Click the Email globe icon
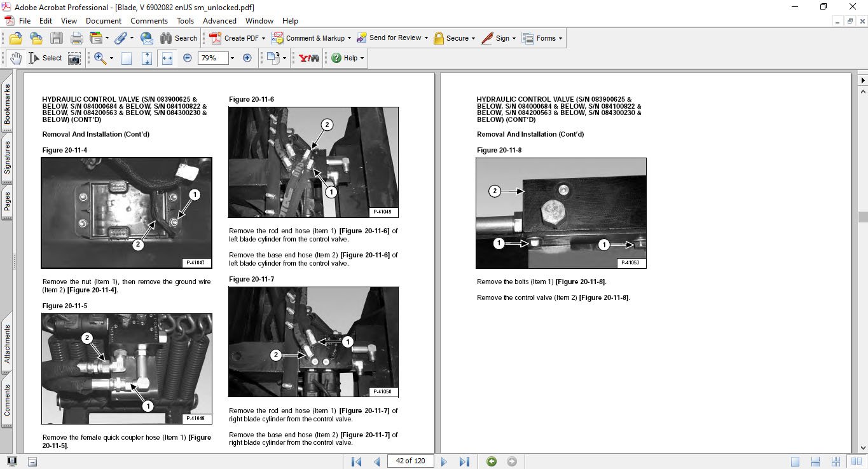Viewport: 868px width, 469px height. click(x=146, y=38)
